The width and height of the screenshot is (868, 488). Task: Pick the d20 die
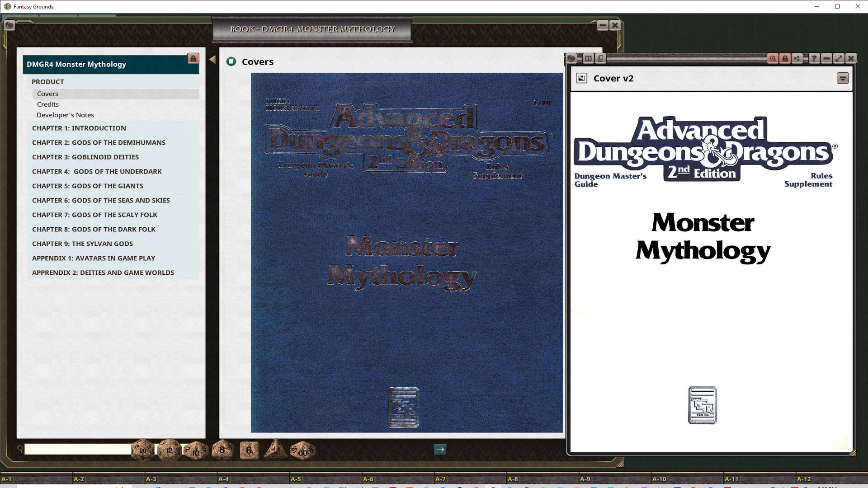(142, 450)
